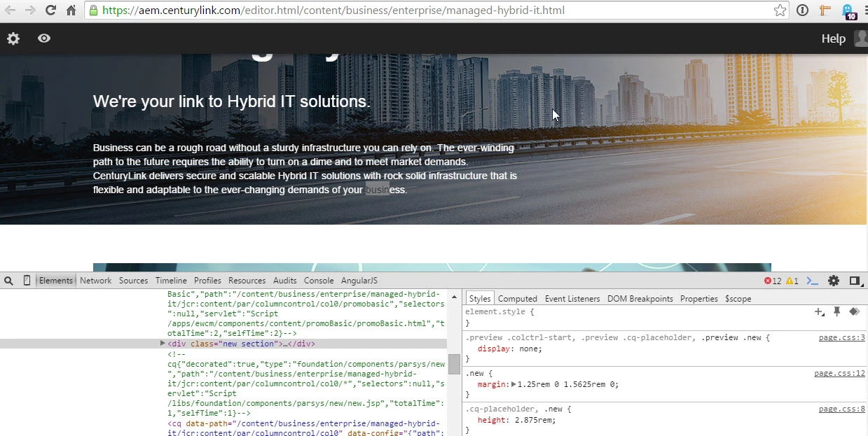Image resolution: width=868 pixels, height=436 pixels.
Task: Click the display: none declaration
Action: click(x=510, y=349)
